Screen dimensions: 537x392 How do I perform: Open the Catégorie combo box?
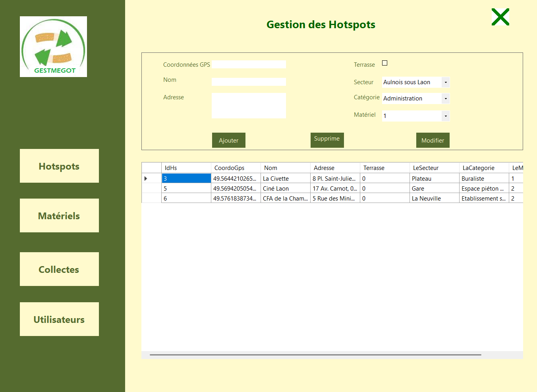pos(446,98)
